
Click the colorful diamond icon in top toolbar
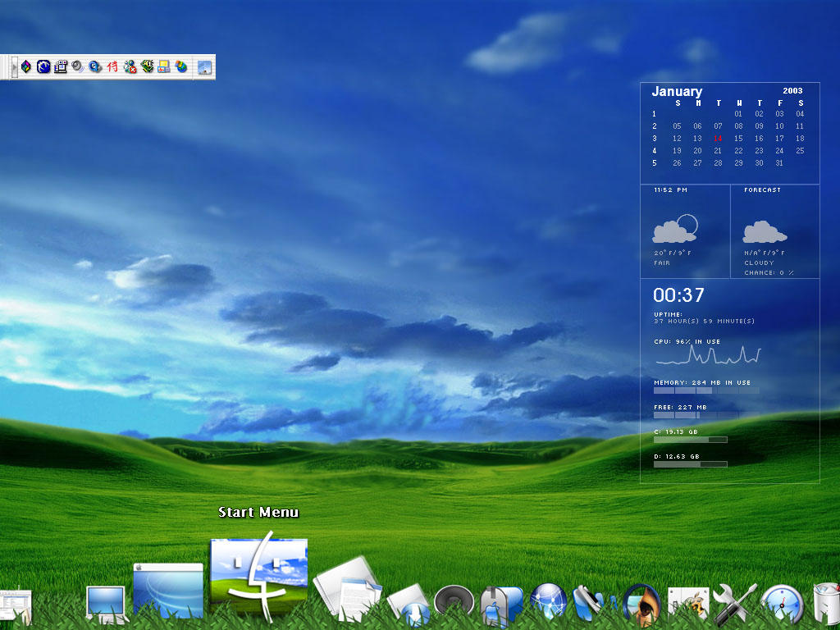pyautogui.click(x=25, y=66)
